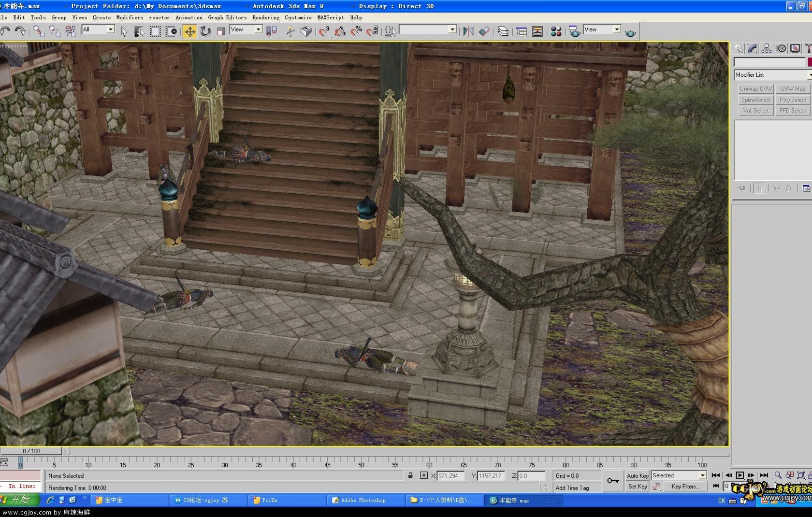Open Render Scene dialog teapot icon
The height and width of the screenshot is (517, 812).
pyautogui.click(x=575, y=31)
